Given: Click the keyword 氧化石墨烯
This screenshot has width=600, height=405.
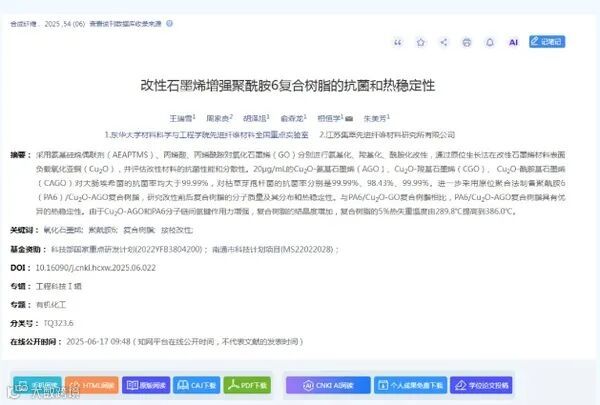Looking at the screenshot, I should tap(63, 230).
